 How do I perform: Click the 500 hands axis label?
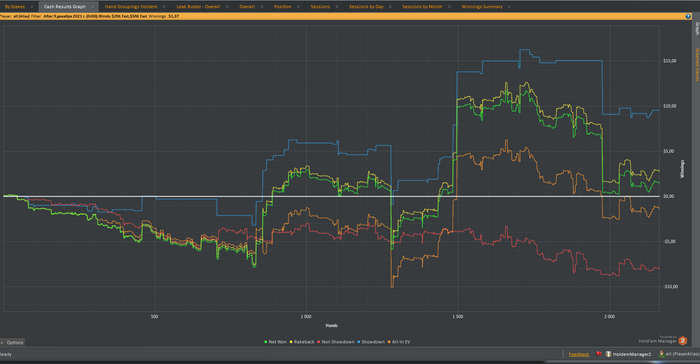(x=154, y=317)
